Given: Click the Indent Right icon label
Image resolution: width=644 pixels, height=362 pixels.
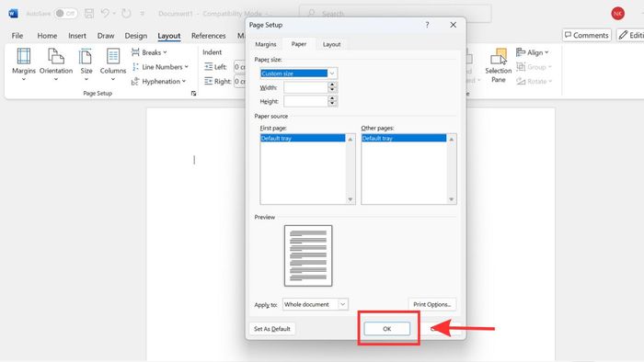Looking at the screenshot, I should [x=218, y=81].
